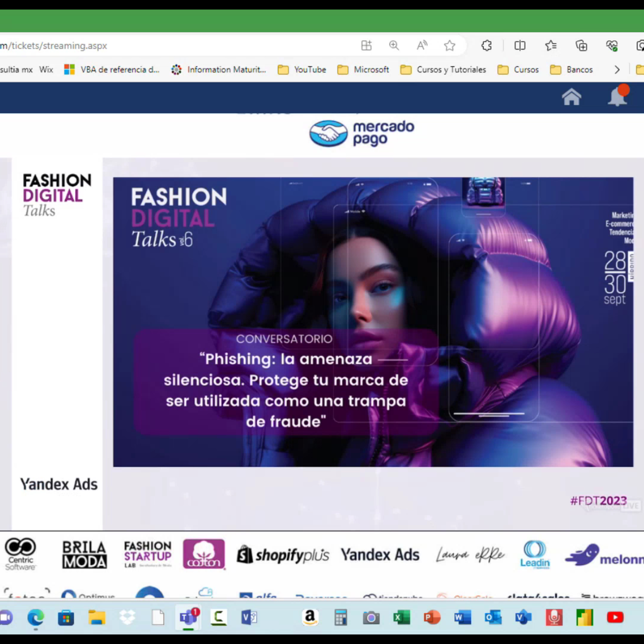The image size is (644, 644).
Task: Open Information Maturity bookmark
Action: coord(218,70)
